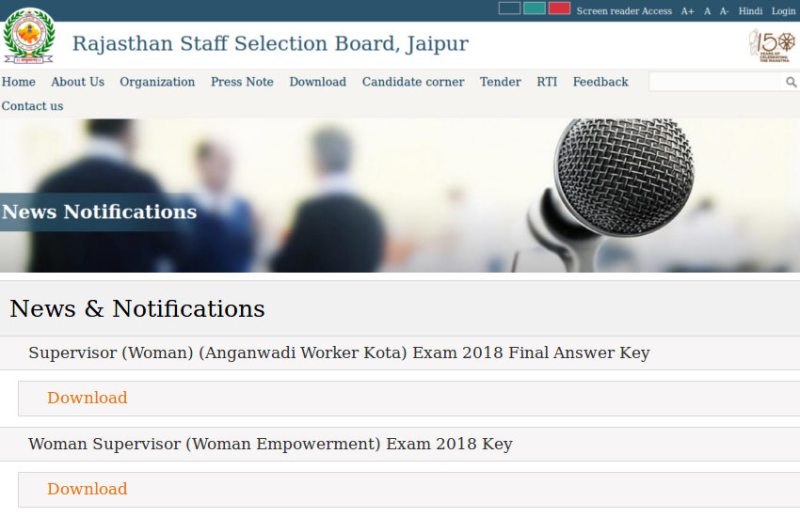
Task: Increase font size with A+
Action: click(x=687, y=11)
